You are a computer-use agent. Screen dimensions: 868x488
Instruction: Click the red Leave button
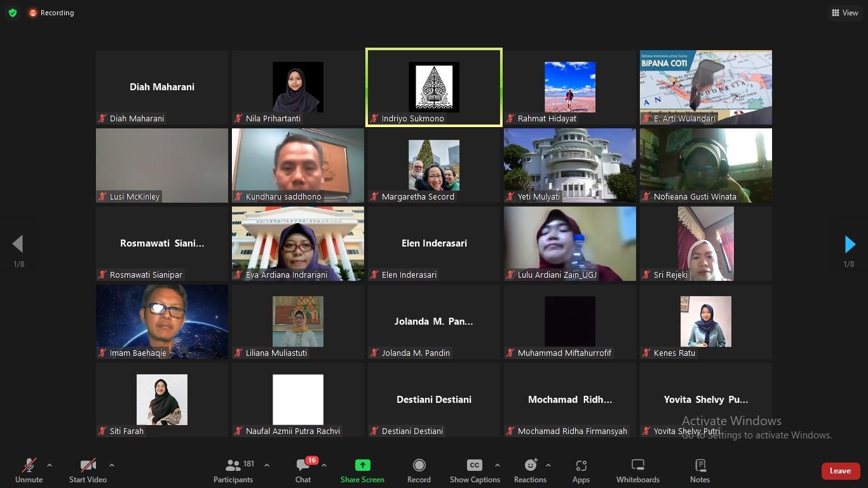(840, 471)
